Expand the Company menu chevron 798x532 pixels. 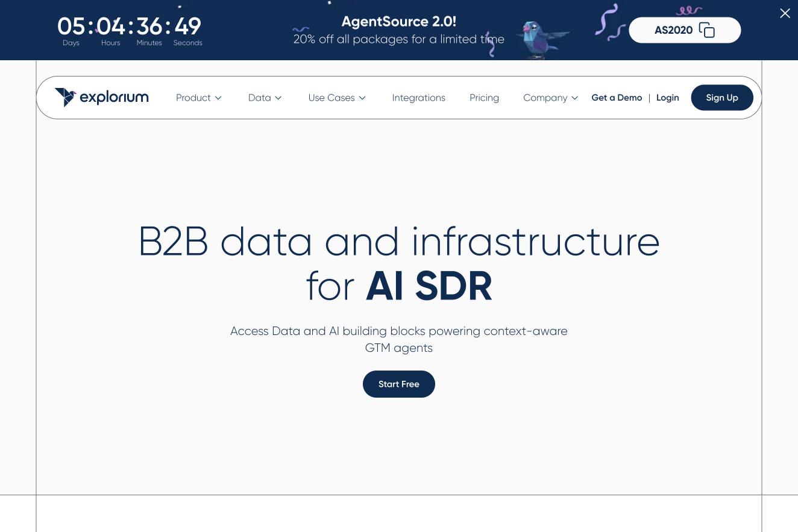574,98
